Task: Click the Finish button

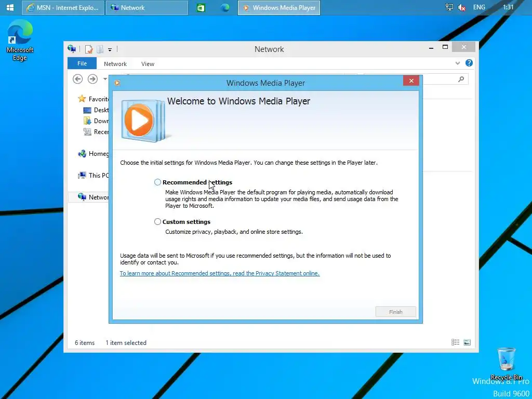Action: coord(395,312)
